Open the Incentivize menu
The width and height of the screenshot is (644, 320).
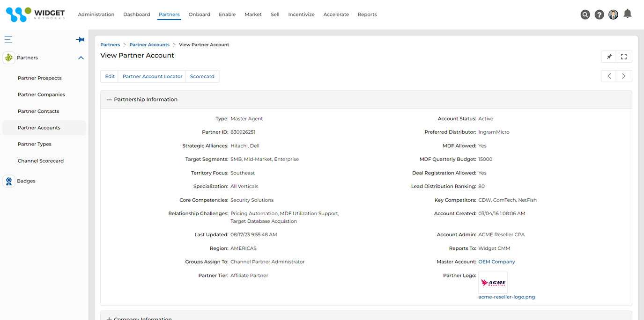pyautogui.click(x=301, y=15)
